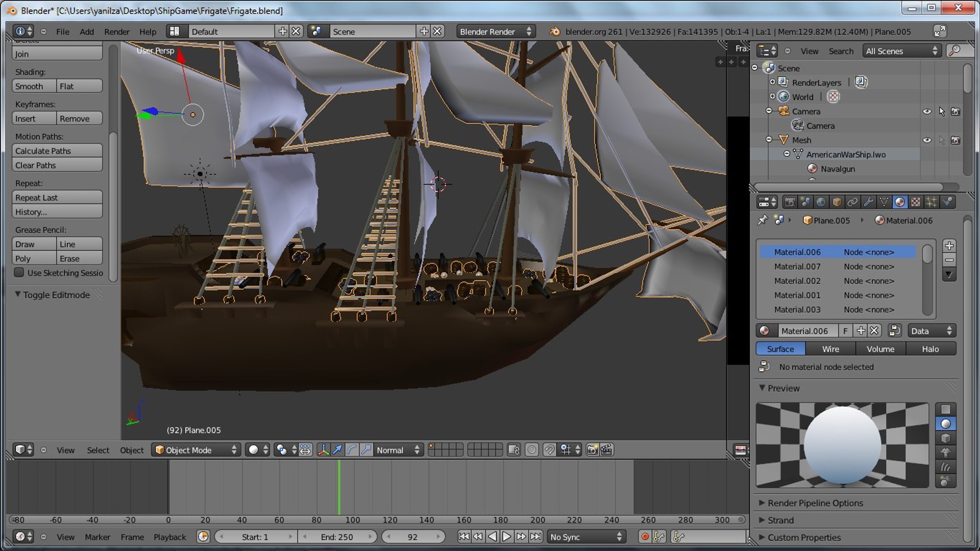
Task: Remove material slot with minus button
Action: [x=949, y=260]
